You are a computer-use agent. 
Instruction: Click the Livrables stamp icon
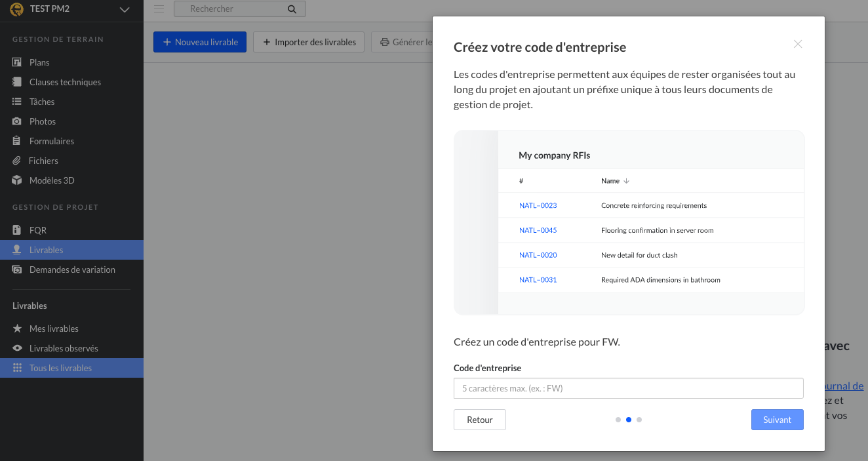tap(17, 250)
